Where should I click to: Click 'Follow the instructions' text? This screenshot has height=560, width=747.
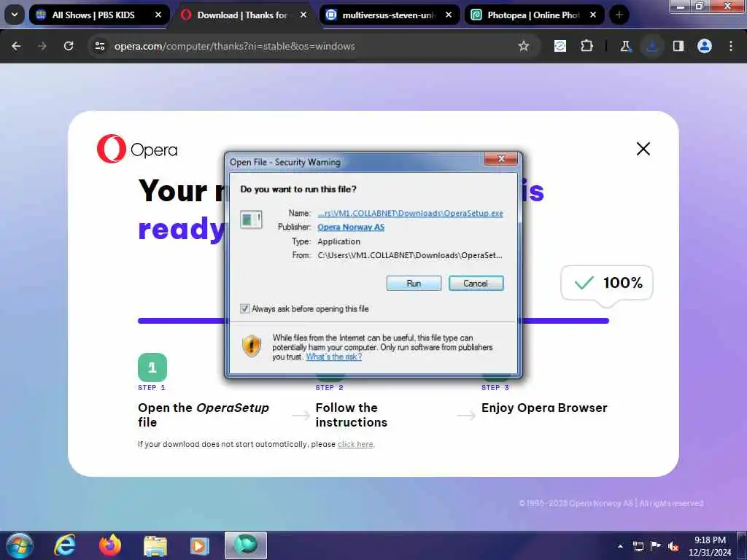[351, 415]
